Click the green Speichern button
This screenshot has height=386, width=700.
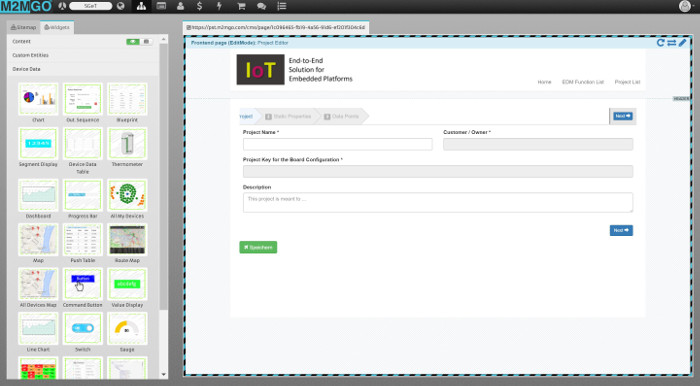[258, 247]
